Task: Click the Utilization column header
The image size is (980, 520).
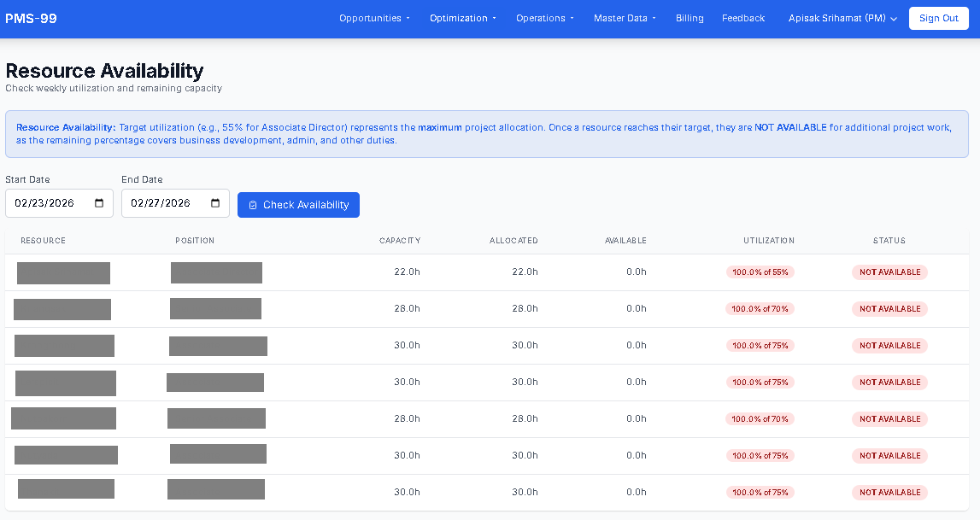Action: 768,241
